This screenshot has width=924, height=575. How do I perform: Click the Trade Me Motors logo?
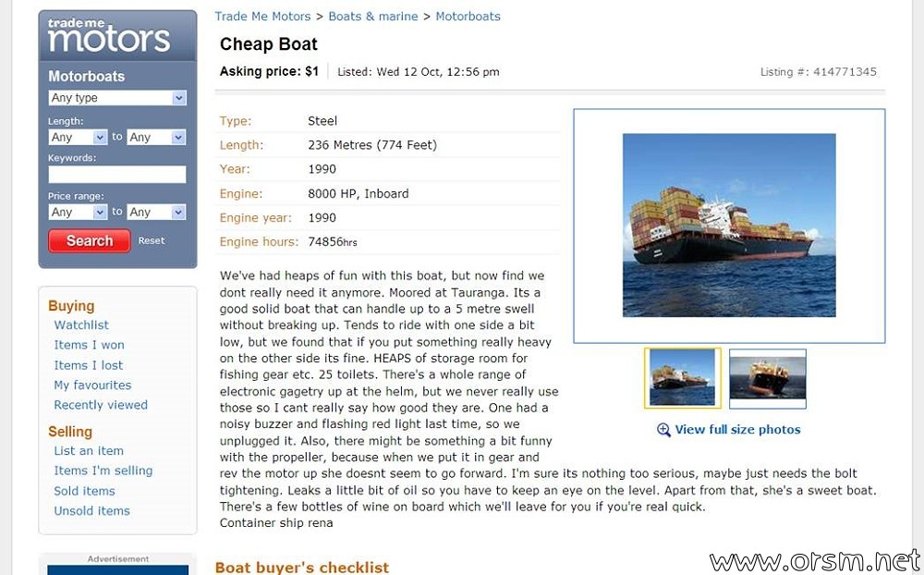tap(109, 35)
